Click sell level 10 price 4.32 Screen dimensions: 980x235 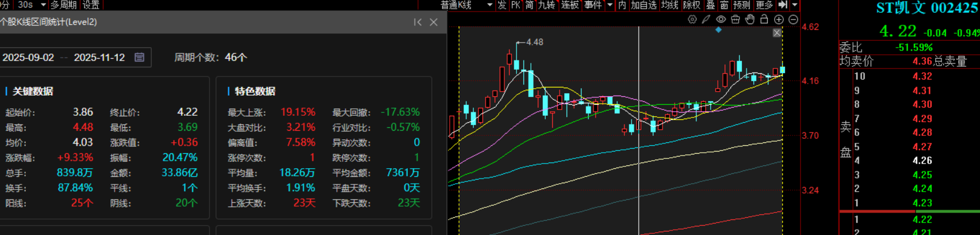(922, 76)
